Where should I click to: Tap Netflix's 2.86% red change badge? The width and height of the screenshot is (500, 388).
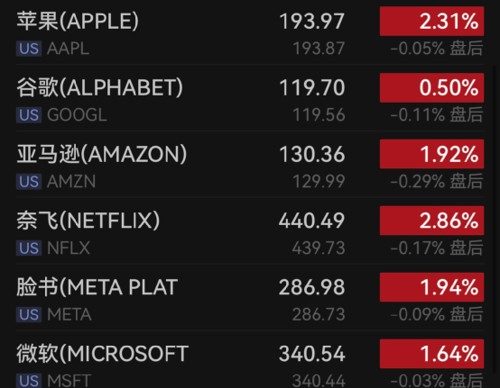pyautogui.click(x=432, y=221)
